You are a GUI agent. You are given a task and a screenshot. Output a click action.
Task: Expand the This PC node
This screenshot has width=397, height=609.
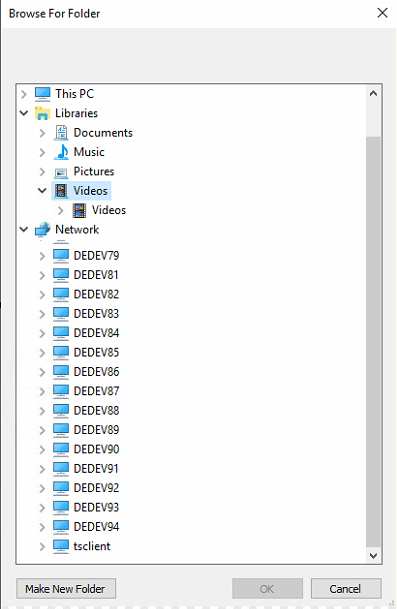pyautogui.click(x=24, y=94)
